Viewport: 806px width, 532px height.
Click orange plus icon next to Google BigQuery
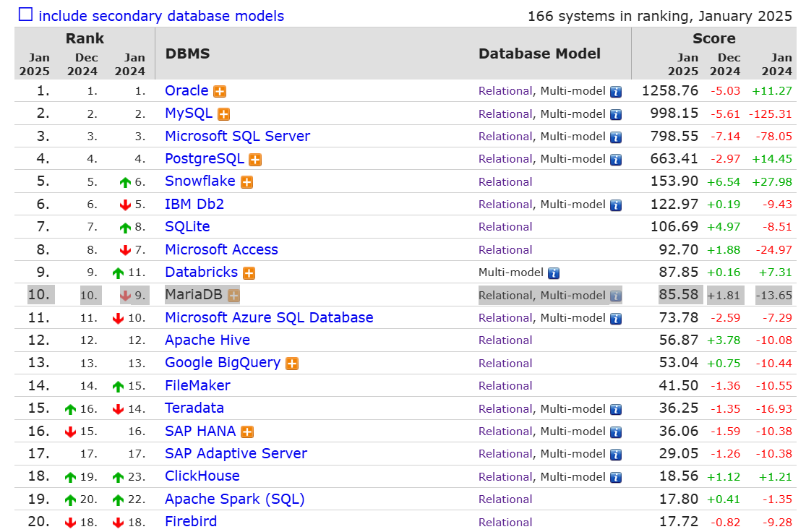[x=292, y=364]
